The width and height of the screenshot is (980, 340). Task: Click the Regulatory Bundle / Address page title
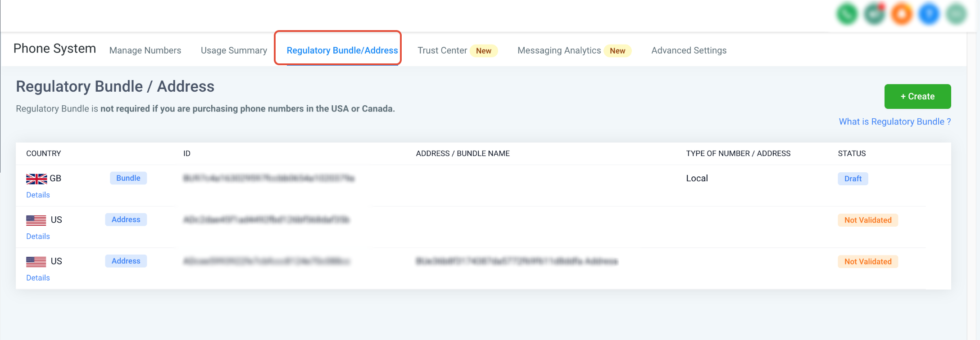pos(115,86)
